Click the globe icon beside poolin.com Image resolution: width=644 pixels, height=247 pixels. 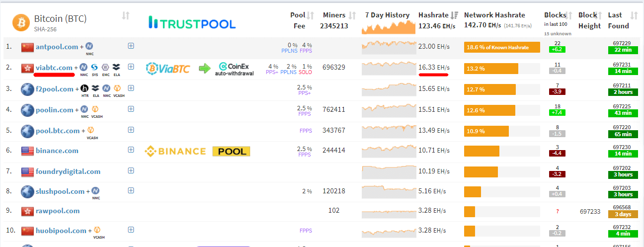pos(27,110)
